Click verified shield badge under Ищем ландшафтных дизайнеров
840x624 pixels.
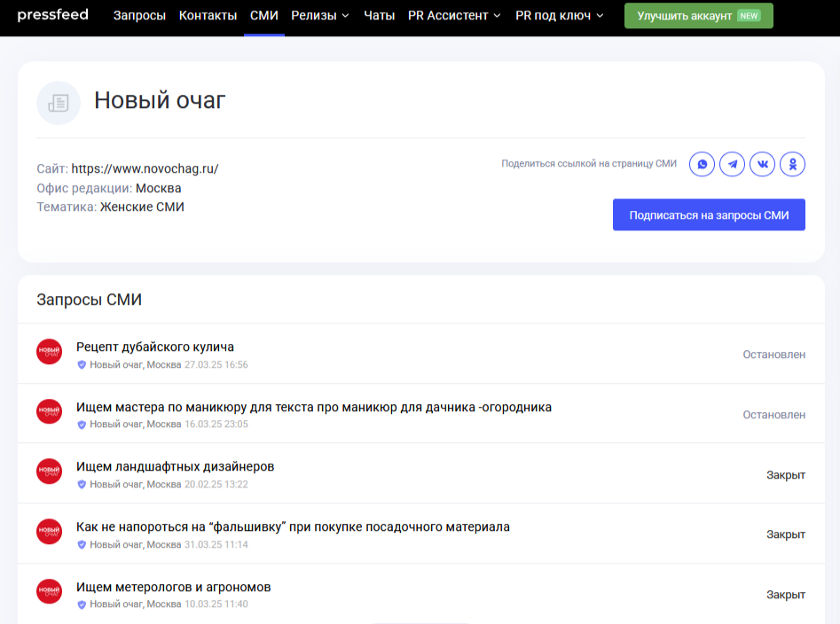click(x=82, y=484)
